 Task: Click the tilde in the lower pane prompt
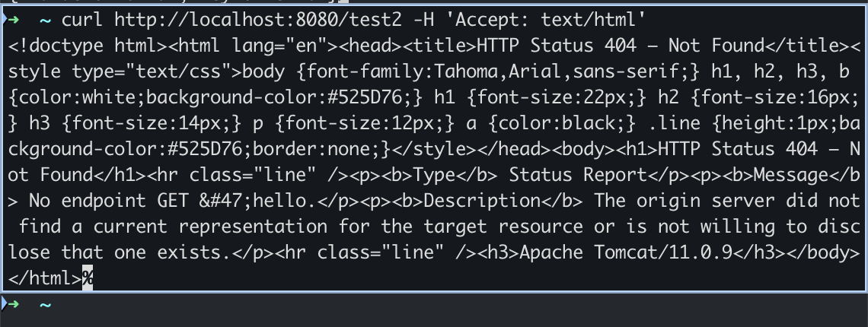[x=45, y=305]
